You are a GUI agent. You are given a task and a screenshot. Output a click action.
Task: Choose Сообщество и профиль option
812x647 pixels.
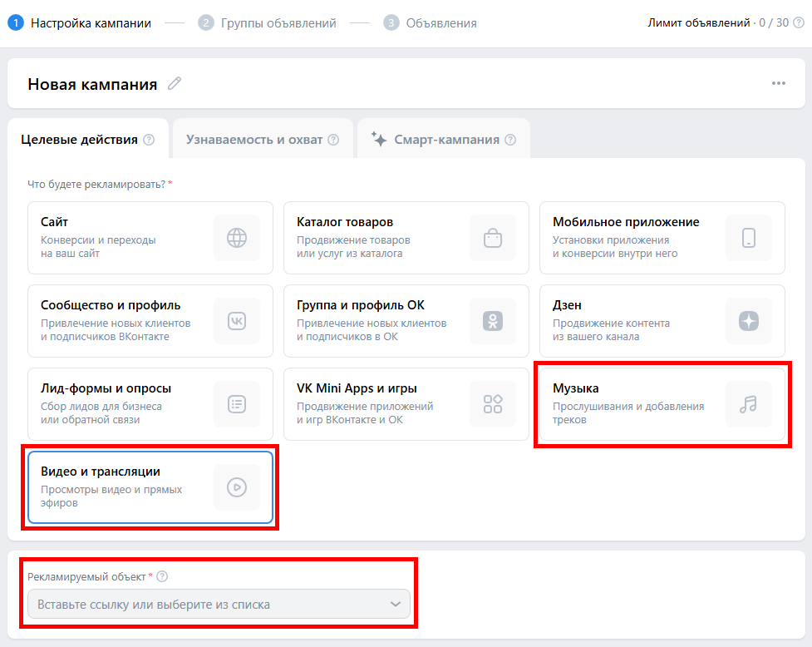(x=150, y=321)
